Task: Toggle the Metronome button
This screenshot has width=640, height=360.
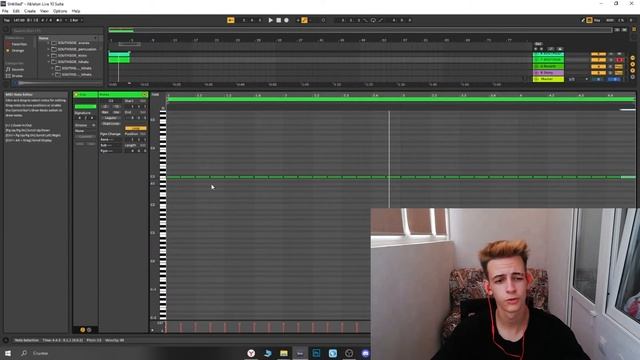Action: pos(59,20)
